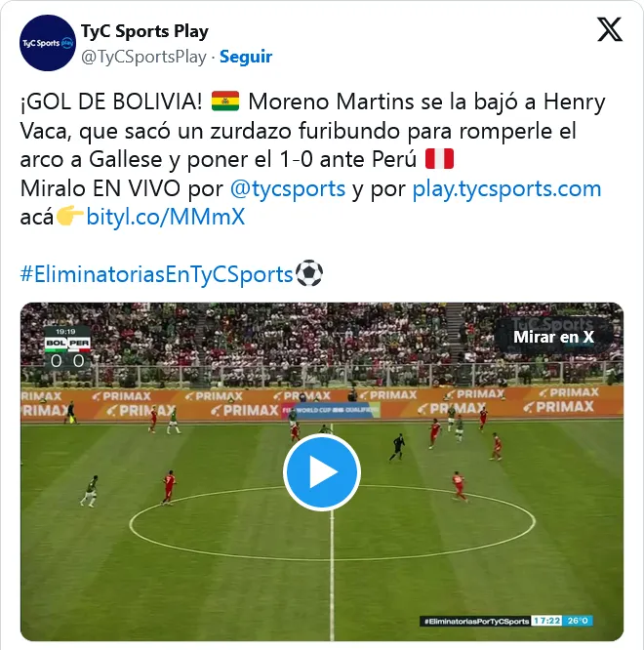Follow the account with Seguir
The image size is (644, 650).
246,57
